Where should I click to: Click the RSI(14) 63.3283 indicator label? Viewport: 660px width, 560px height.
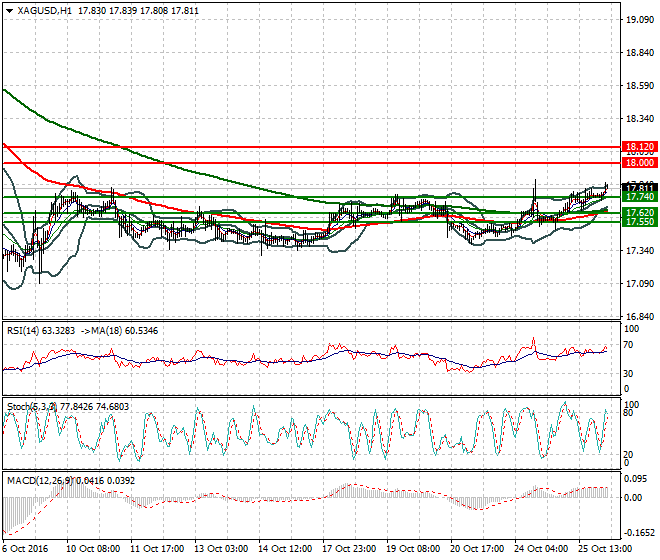(x=41, y=331)
